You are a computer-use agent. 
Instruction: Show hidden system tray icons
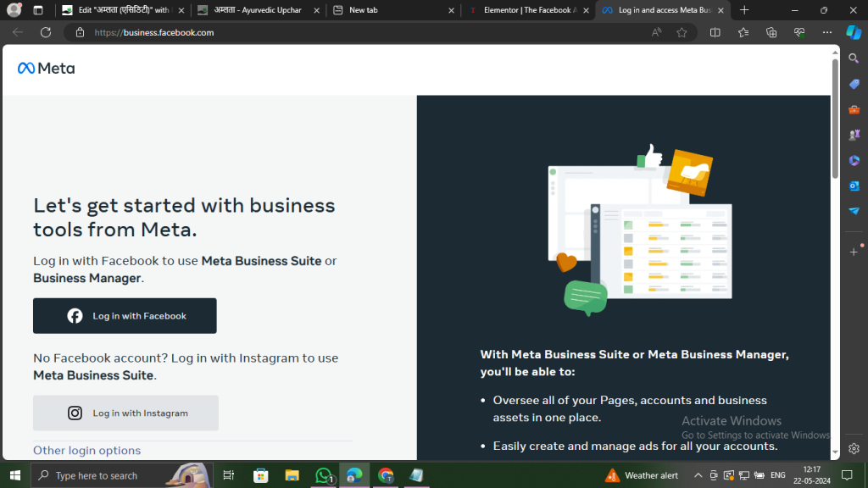698,475
